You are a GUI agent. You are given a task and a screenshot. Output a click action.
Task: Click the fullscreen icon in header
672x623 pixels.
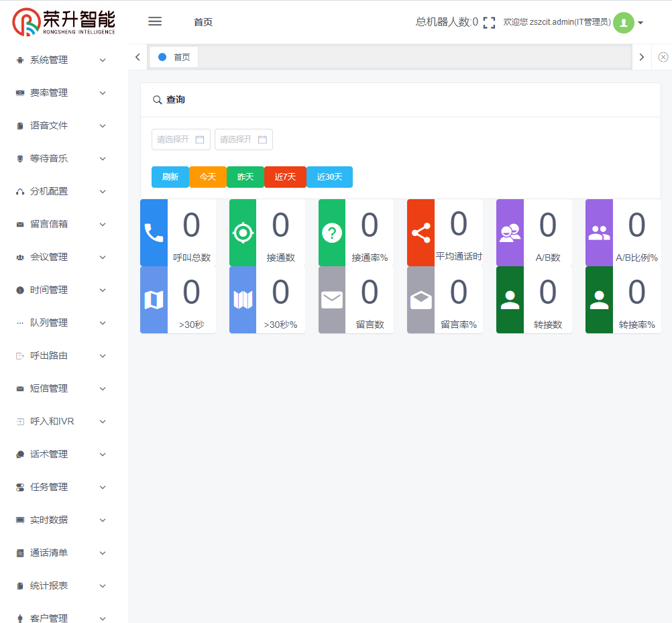point(489,22)
